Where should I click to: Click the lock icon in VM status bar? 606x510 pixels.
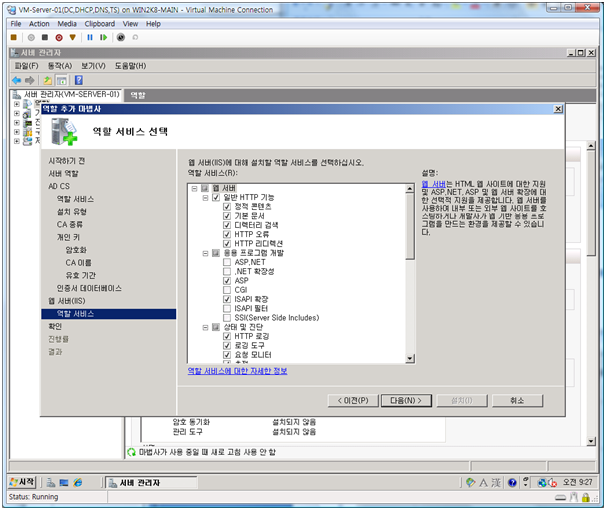point(586,497)
